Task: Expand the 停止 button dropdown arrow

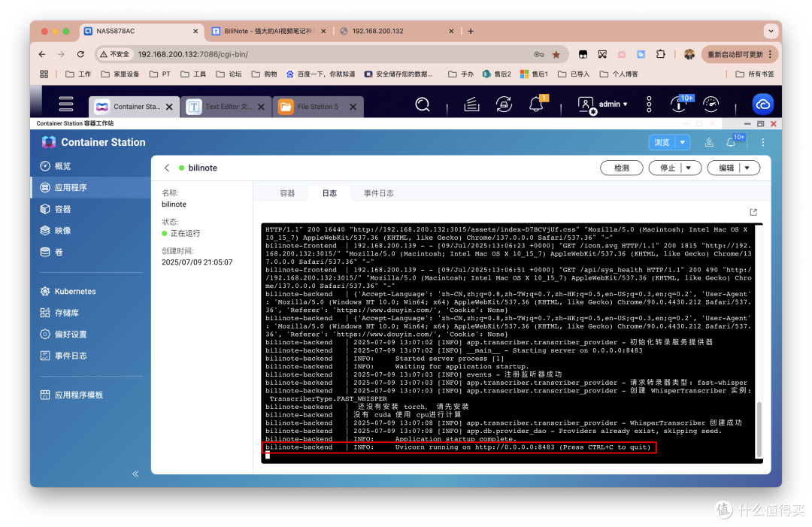Action: [688, 168]
